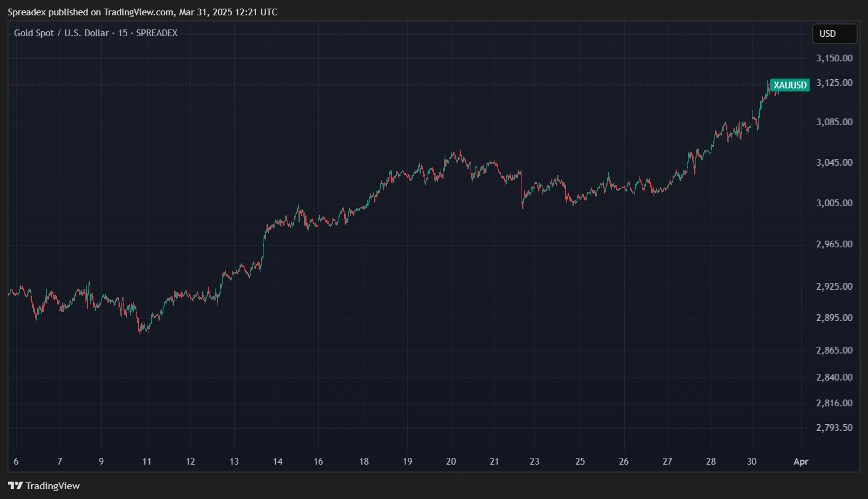Click the date label 7 on time axis
The image size is (868, 499).
(60, 462)
